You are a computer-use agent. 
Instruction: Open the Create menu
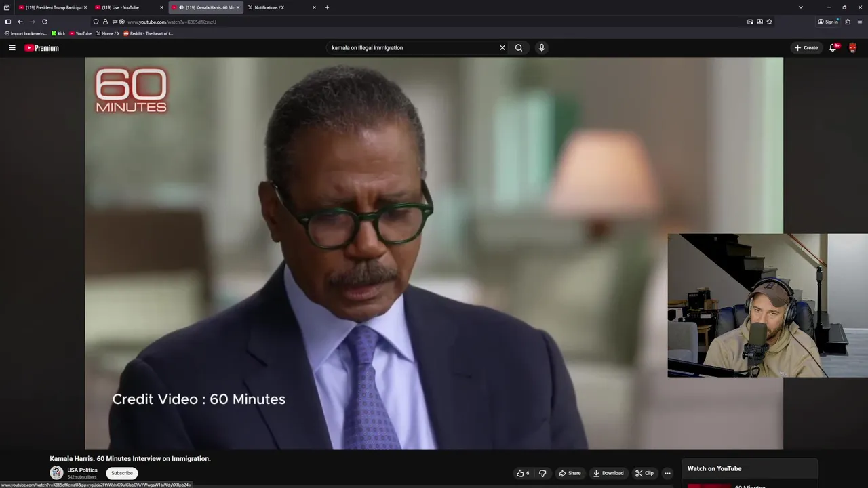[x=806, y=48]
